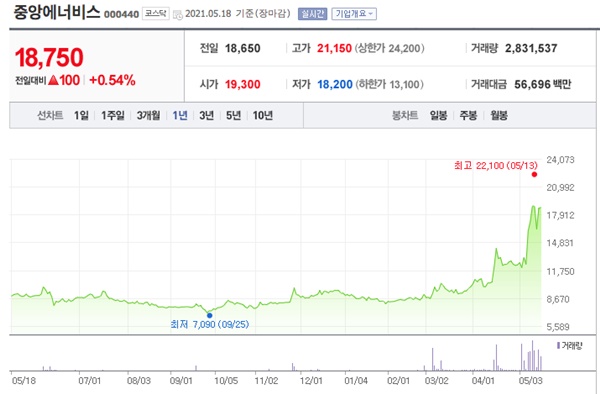Click the 최고 22,100 (05/13) label
This screenshot has width=600, height=394.
click(x=496, y=166)
